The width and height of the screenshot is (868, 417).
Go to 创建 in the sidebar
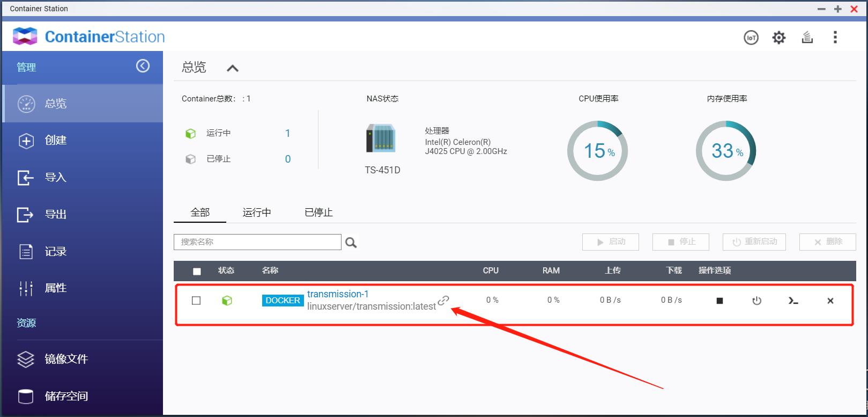point(55,141)
